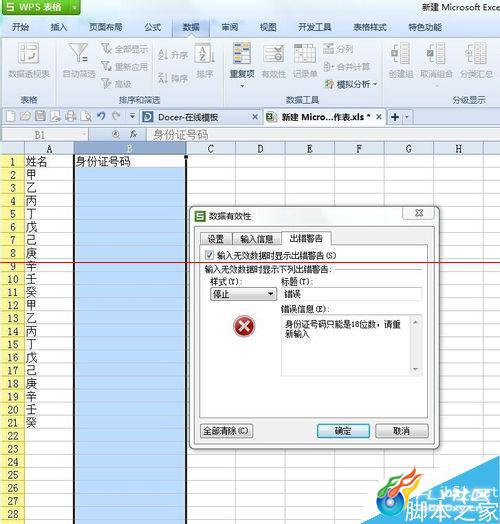500x524 pixels.
Task: Click the undo arrow in quick toolbar
Action: pos(101,116)
